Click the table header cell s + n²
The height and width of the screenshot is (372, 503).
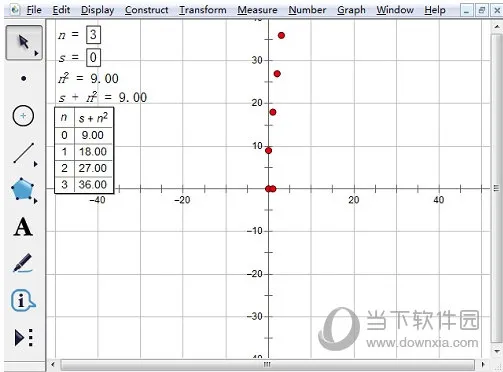pyautogui.click(x=94, y=118)
